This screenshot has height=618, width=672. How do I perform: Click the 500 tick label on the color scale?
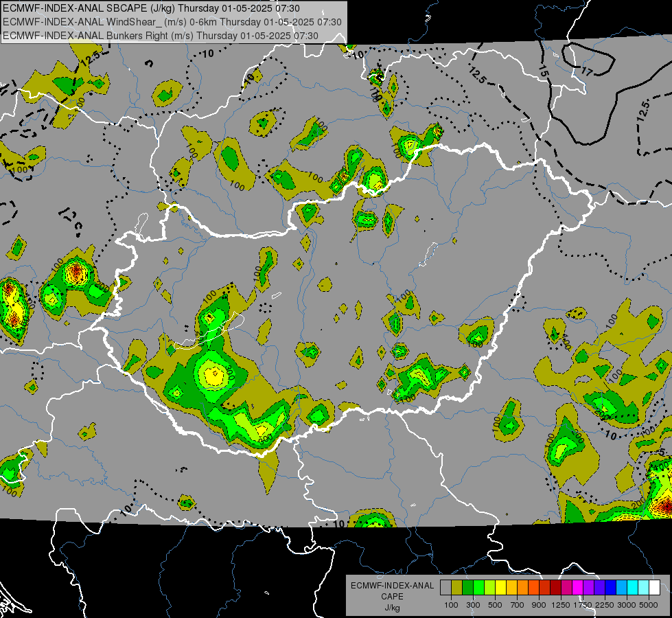pos(495,605)
